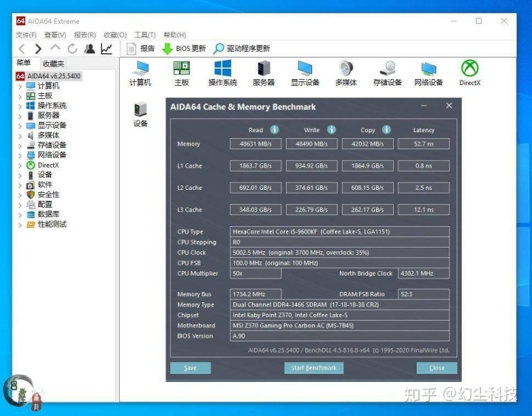The image size is (532, 416).
Task: Open the 网络设备 network large icon
Action: pos(429,73)
